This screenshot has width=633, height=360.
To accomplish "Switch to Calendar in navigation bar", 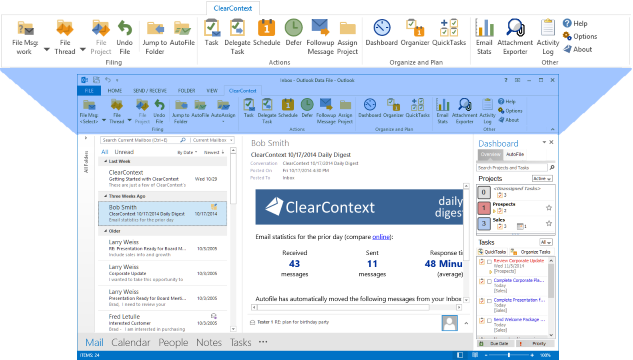I will tap(130, 342).
